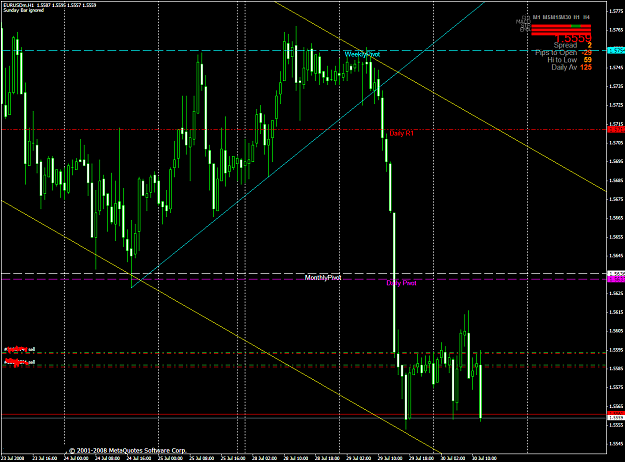
Task: Click the MonthlyPivot label
Action: click(x=323, y=277)
